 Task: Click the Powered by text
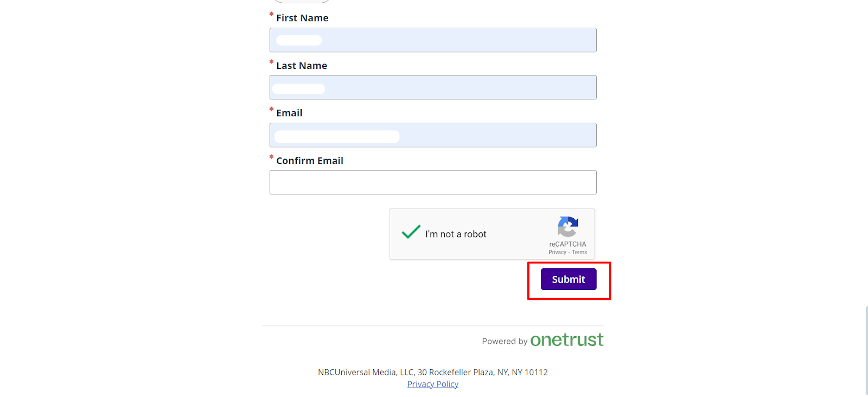coord(505,341)
